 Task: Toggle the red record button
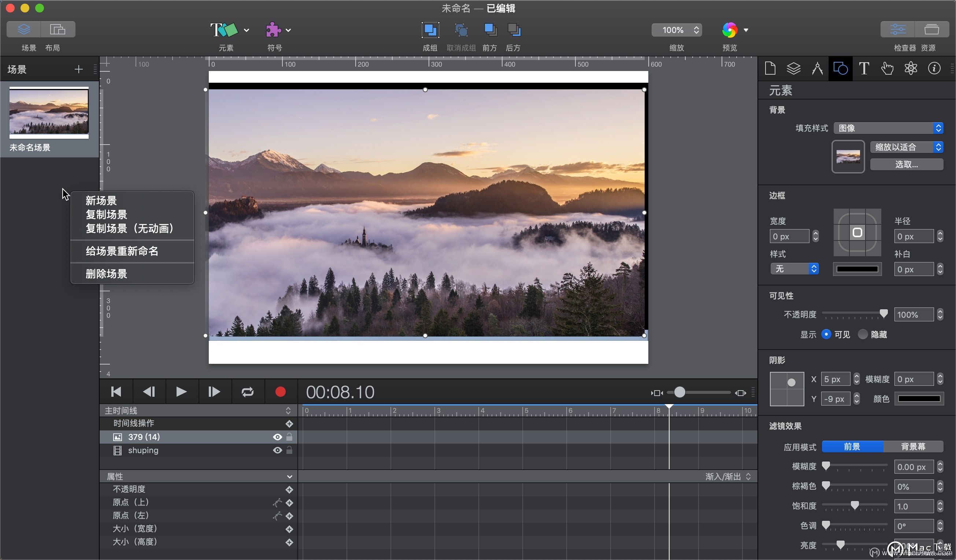click(x=280, y=392)
